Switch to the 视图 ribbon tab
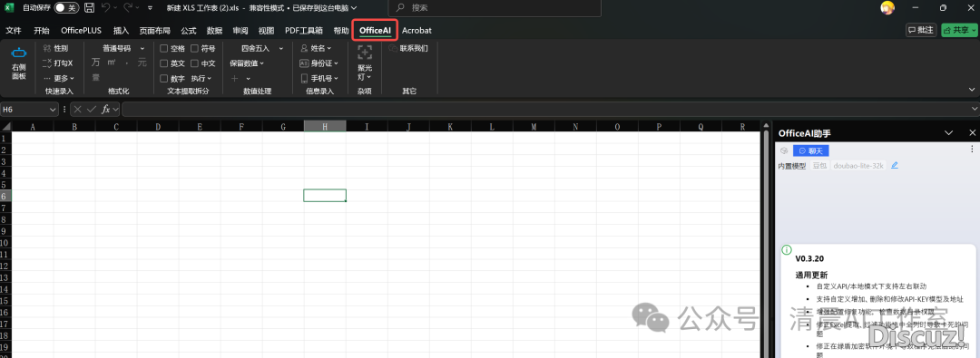The width and height of the screenshot is (980, 358). click(266, 31)
